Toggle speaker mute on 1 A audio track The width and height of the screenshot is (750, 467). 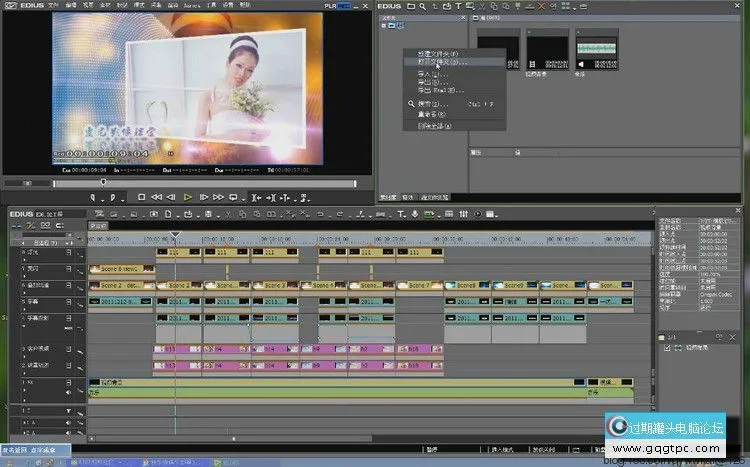69,422
